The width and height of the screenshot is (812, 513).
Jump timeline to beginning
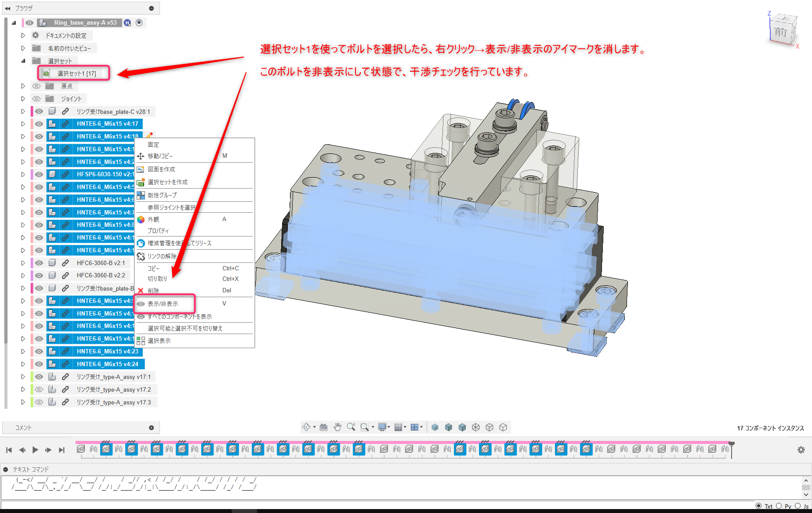tap(9, 450)
